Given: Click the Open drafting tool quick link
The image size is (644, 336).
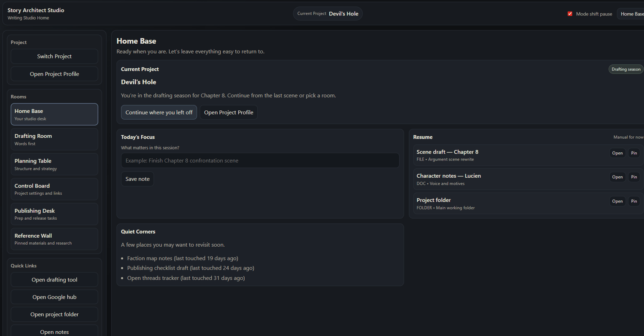Looking at the screenshot, I should pyautogui.click(x=55, y=280).
